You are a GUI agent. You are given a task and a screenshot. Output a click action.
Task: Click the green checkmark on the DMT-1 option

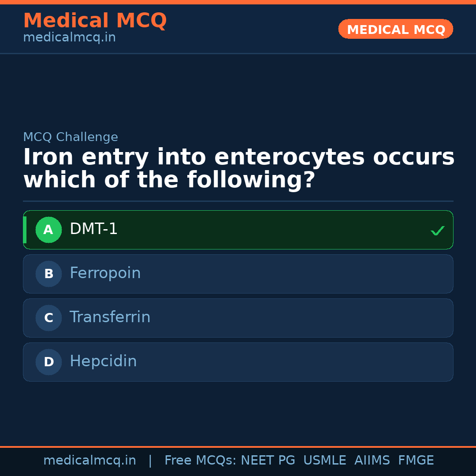[x=437, y=231]
